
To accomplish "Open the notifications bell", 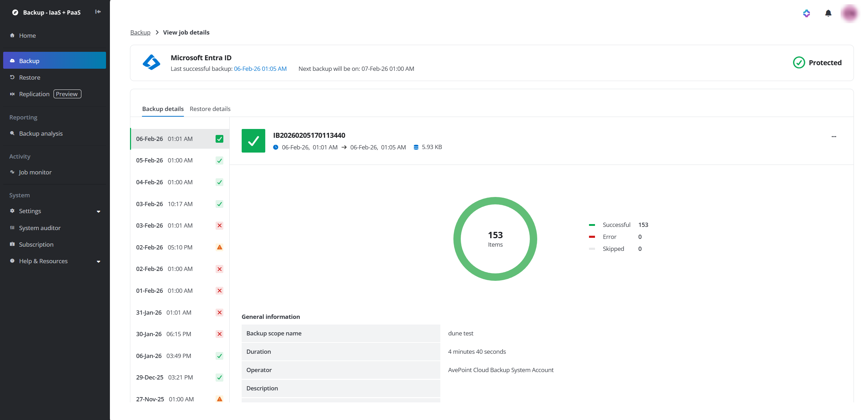I will 828,13.
